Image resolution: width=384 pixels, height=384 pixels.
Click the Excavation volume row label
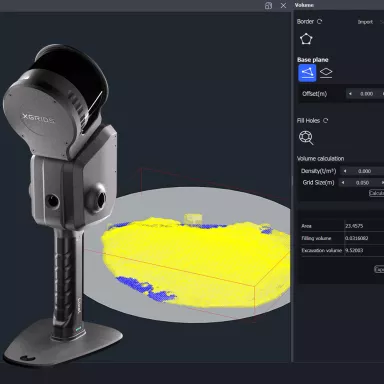tap(322, 250)
